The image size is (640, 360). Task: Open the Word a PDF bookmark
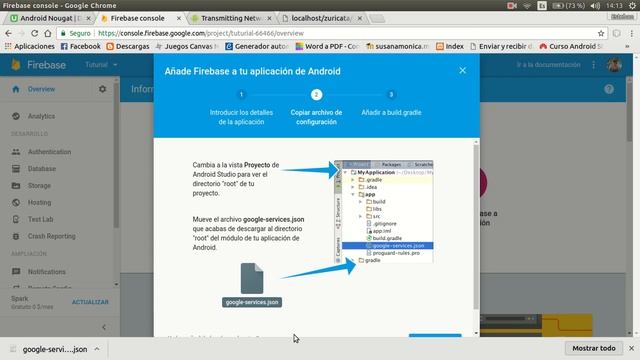tap(327, 47)
